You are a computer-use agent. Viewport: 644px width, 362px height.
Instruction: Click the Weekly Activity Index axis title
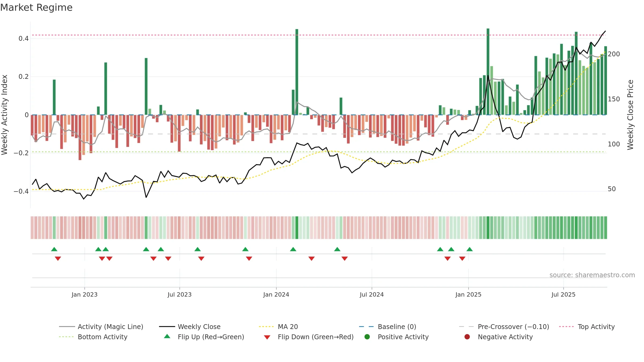tap(4, 115)
